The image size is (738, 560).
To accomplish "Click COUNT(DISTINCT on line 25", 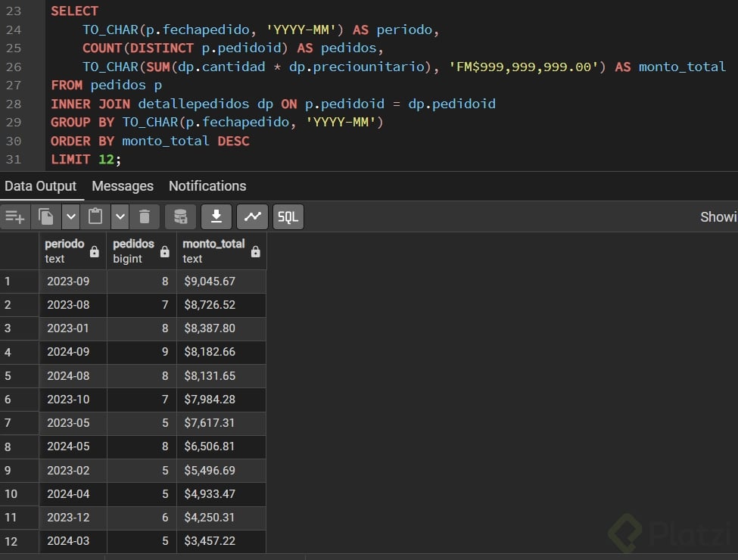I will tap(138, 48).
